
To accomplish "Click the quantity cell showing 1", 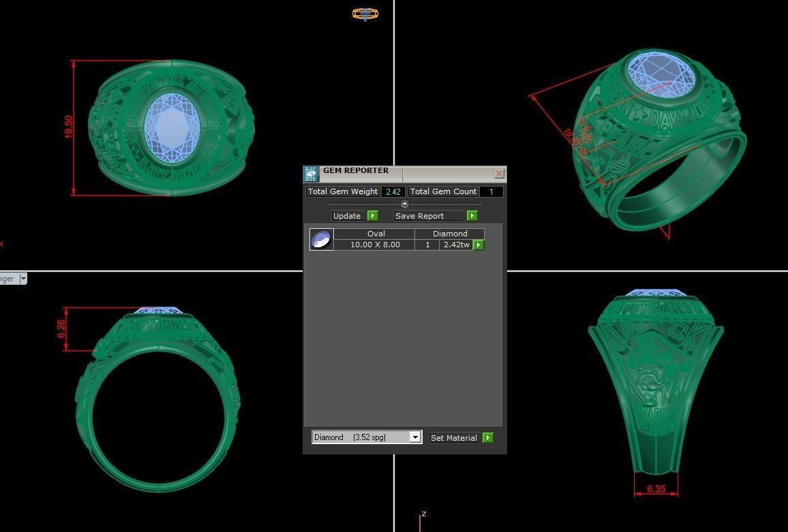I will [x=427, y=245].
